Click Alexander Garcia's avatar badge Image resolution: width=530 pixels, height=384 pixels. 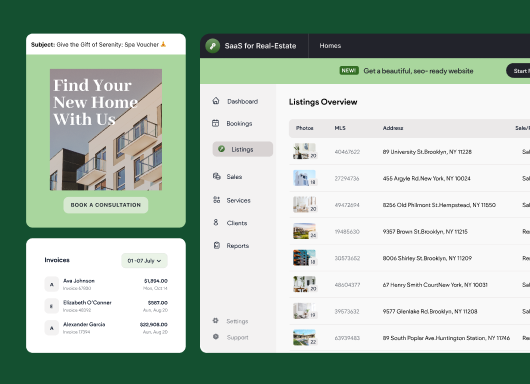tap(52, 328)
